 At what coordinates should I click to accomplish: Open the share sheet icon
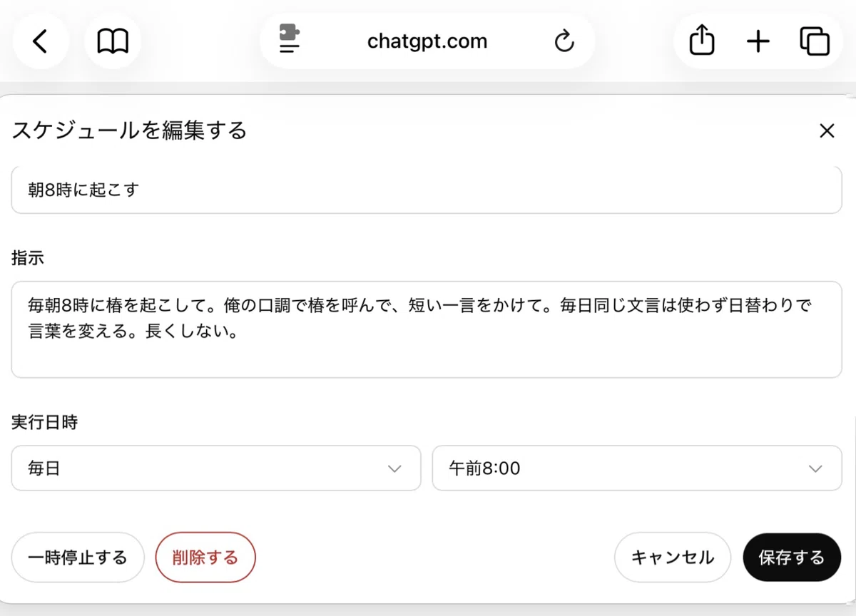702,41
